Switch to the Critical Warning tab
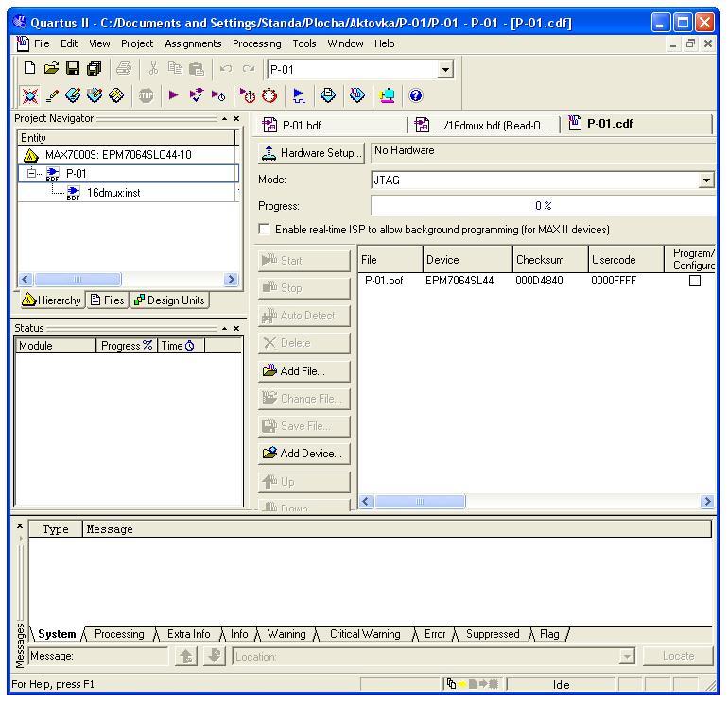Screen dimensions: 728x704 click(x=365, y=634)
